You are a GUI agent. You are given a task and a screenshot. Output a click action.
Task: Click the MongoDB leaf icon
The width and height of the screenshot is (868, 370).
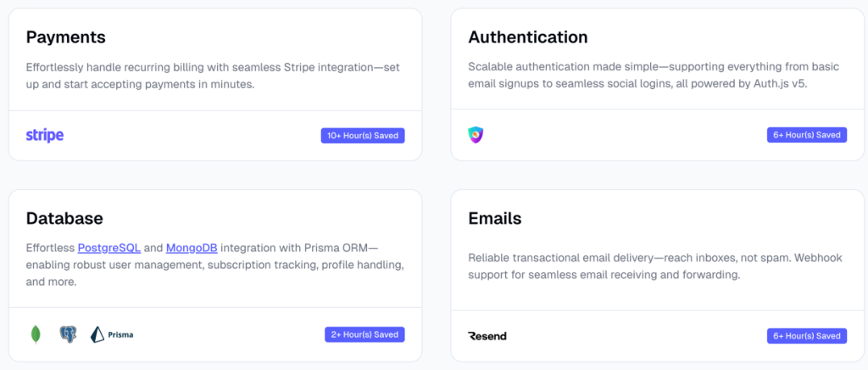[36, 334]
